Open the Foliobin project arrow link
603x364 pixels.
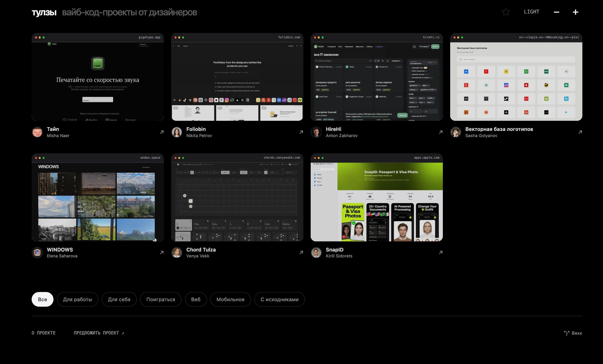pos(301,132)
